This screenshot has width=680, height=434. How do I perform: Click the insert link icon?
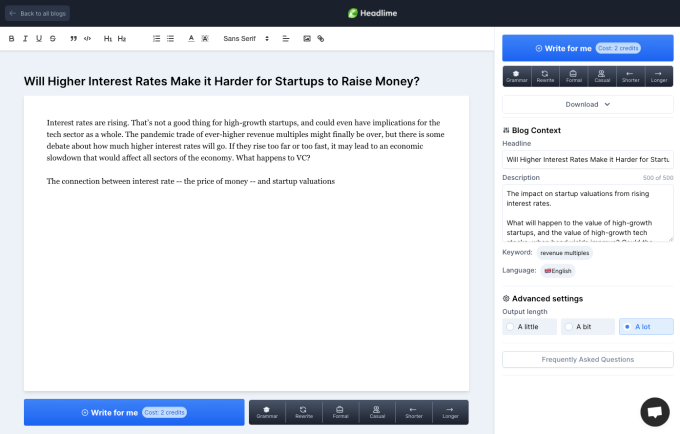321,38
